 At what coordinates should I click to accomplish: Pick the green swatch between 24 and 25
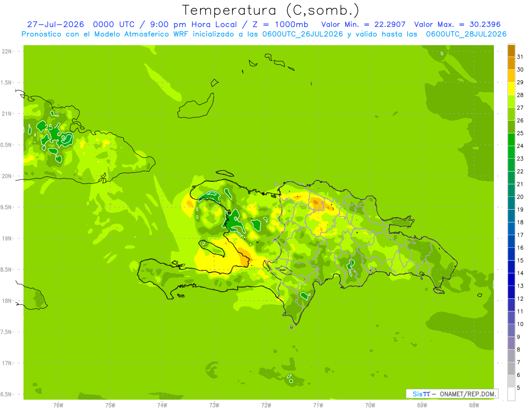click(x=511, y=140)
